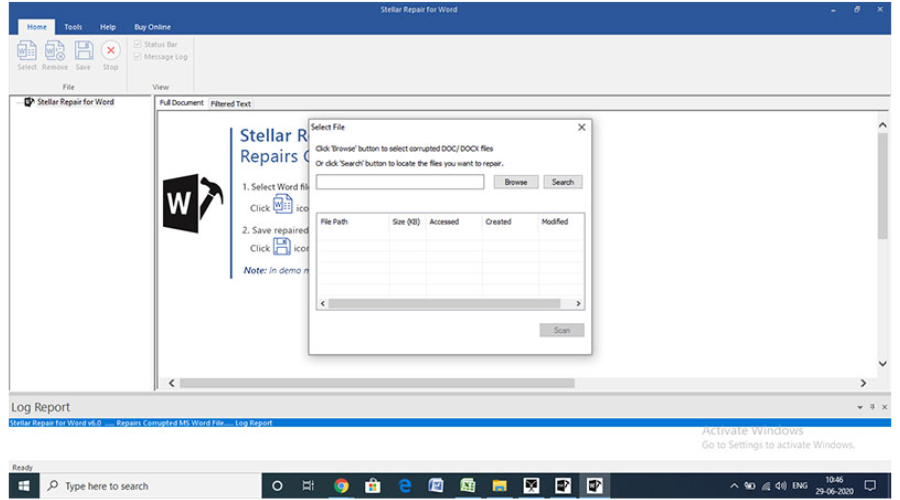Click the Modified column header
The image size is (900, 500).
pos(561,222)
